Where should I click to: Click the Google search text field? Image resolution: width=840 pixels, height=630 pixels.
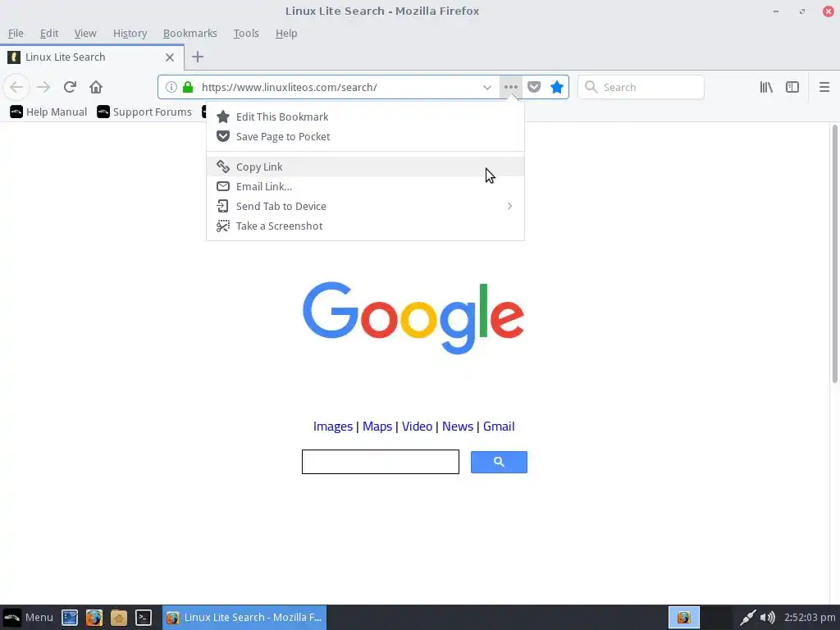pyautogui.click(x=381, y=462)
